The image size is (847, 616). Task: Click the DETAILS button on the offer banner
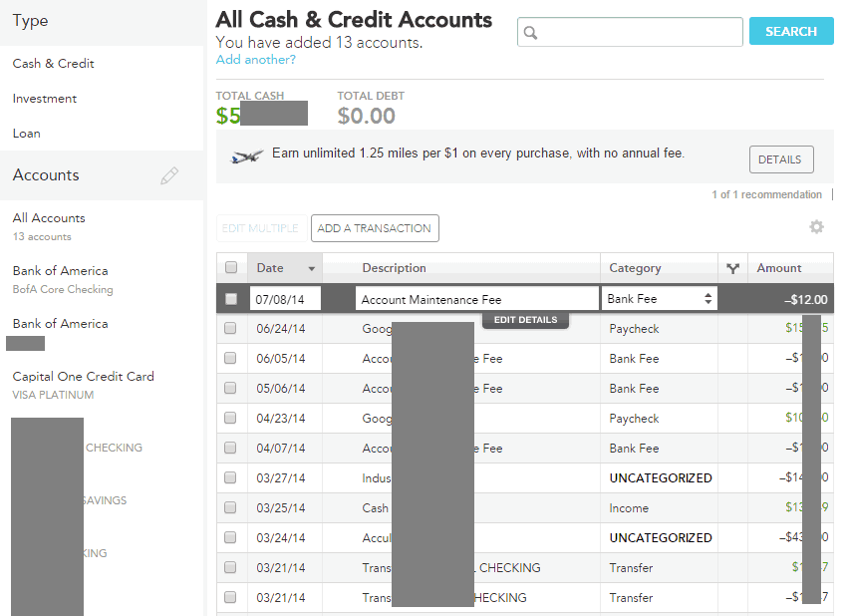780,158
